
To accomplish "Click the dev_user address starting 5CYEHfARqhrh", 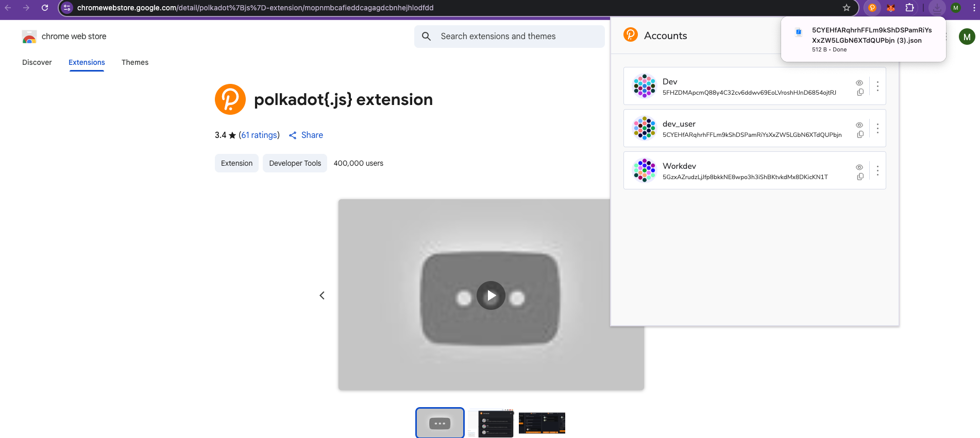I will click(752, 135).
